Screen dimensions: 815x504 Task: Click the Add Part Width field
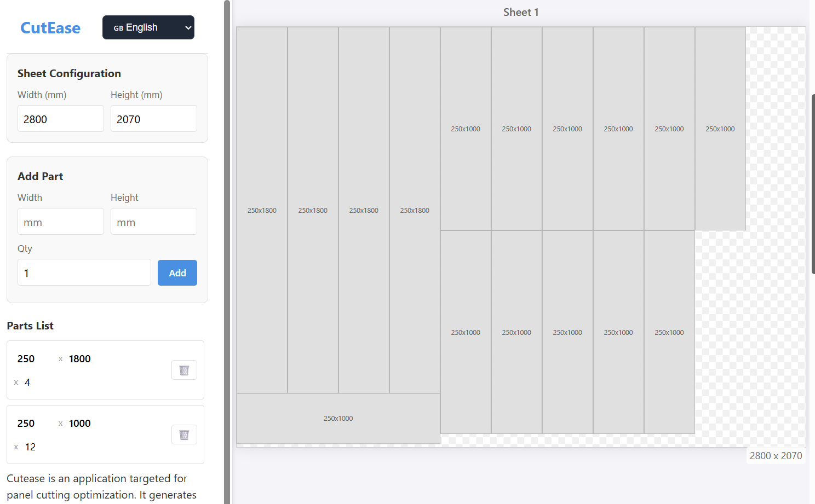[60, 222]
